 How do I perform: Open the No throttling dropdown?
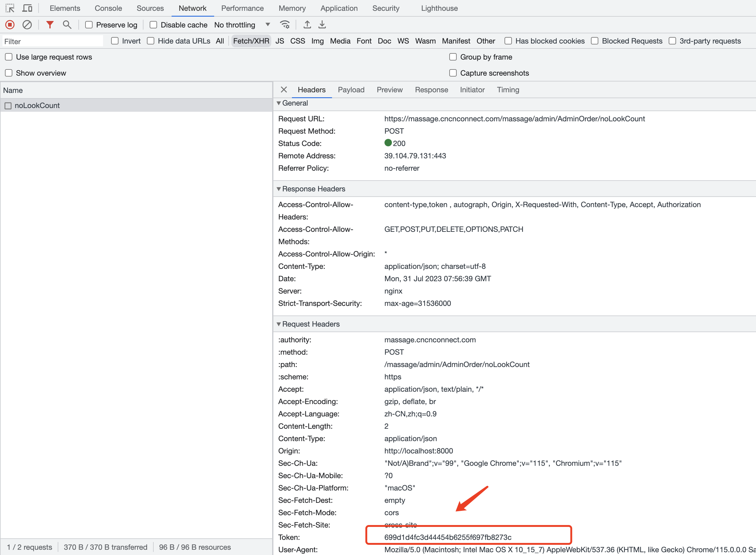point(242,25)
